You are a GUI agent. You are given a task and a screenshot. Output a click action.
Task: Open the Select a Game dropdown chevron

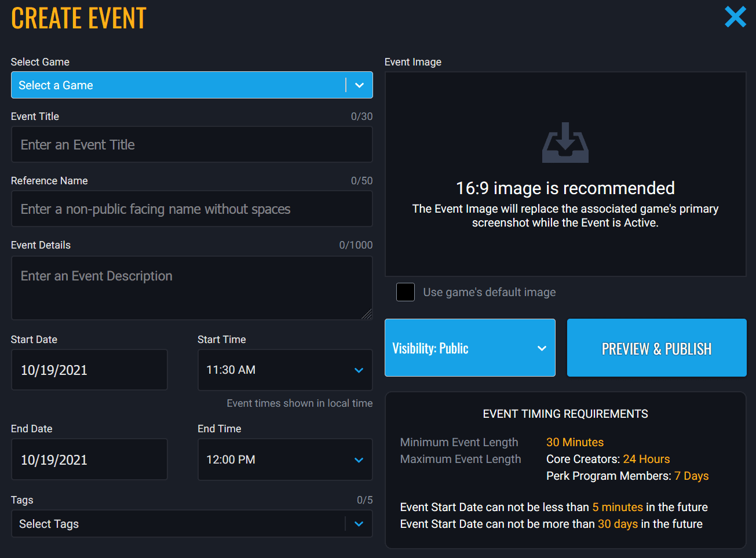pyautogui.click(x=360, y=85)
